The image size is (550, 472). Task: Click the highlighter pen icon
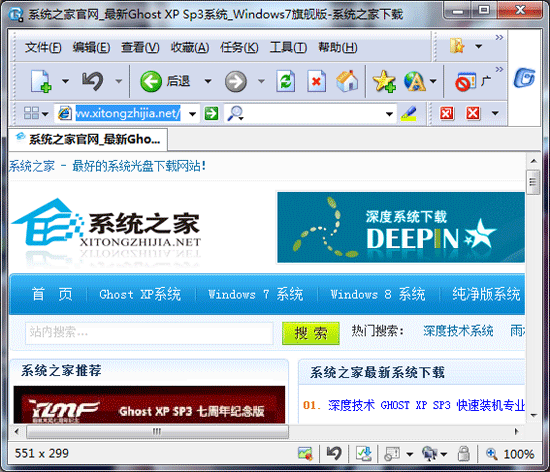click(409, 113)
